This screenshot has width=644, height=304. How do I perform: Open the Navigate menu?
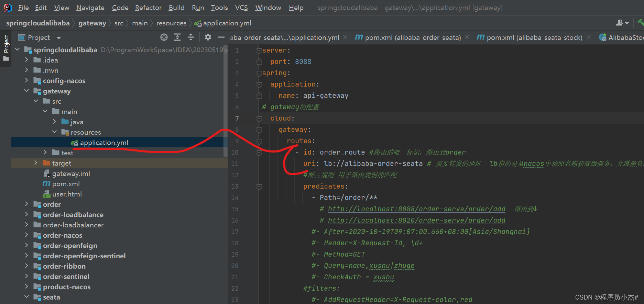[x=90, y=8]
